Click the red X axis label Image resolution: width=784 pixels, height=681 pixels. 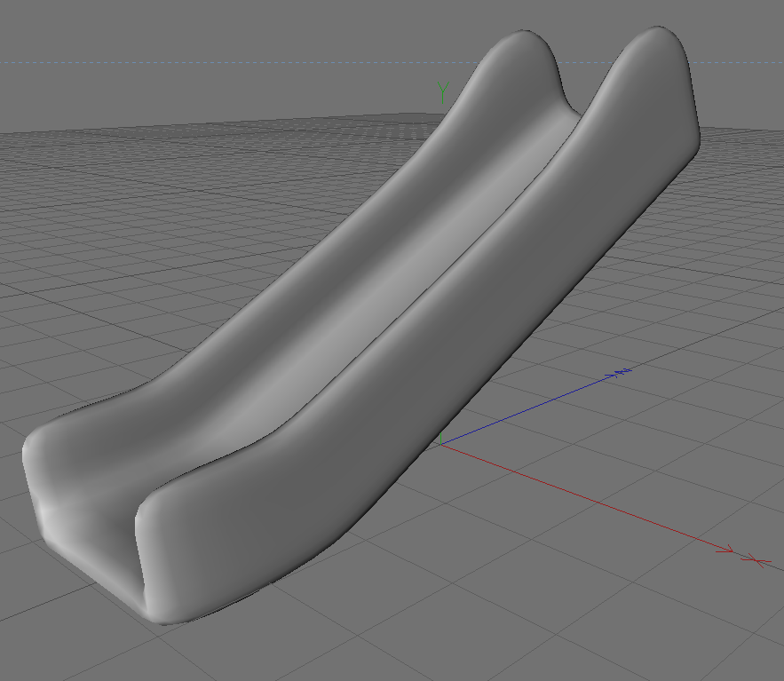point(756,561)
